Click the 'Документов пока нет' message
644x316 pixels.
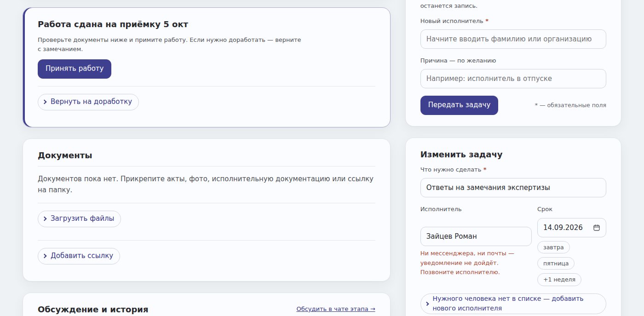206,184
